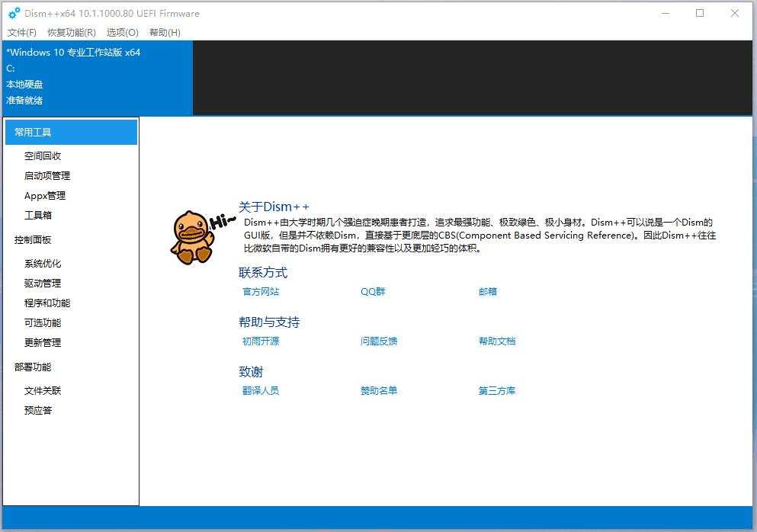Open 可选功能 in the sidebar
Viewport: 757px width, 532px height.
(x=43, y=323)
